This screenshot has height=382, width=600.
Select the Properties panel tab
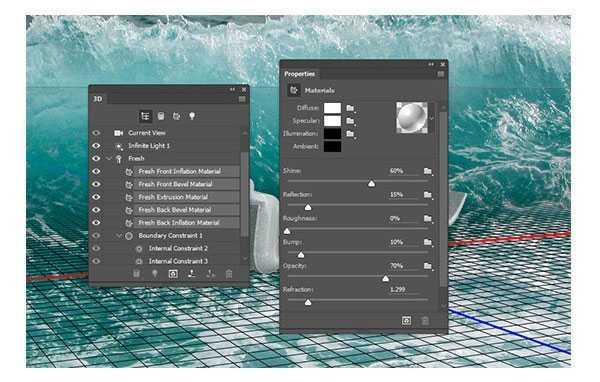(x=300, y=74)
